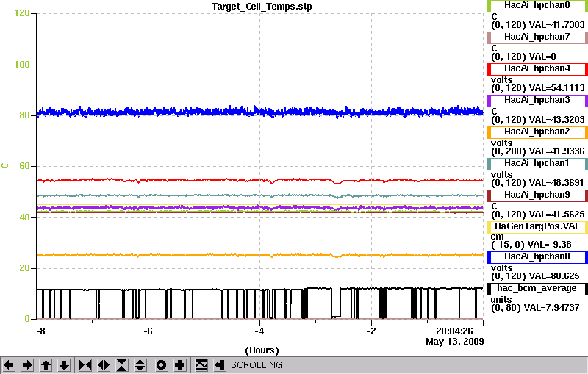Shift the plot upward with the up arrow
This screenshot has height=374, width=588.
click(46, 364)
